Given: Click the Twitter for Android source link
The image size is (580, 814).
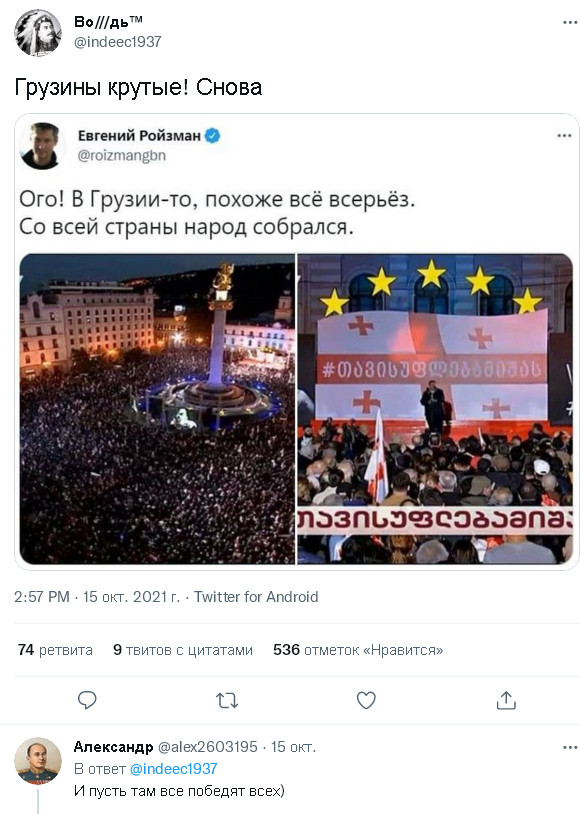Looking at the screenshot, I should (256, 596).
